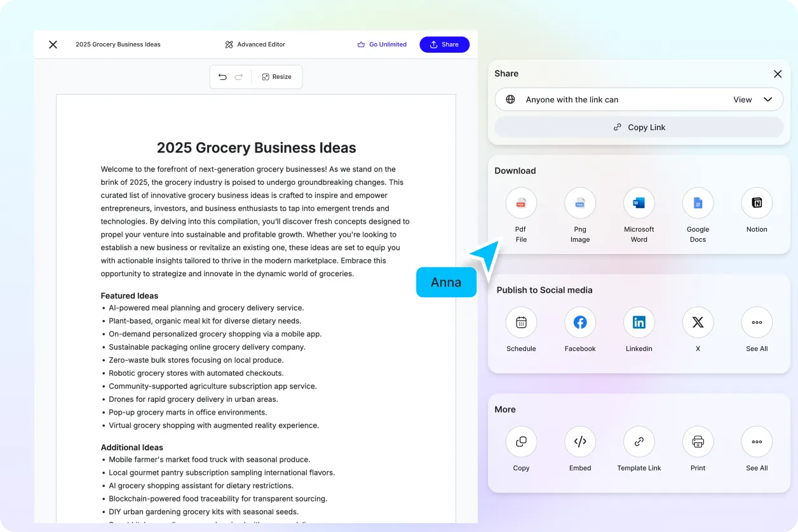
Task: Click the Go Unlimited upgrade link
Action: 382,44
